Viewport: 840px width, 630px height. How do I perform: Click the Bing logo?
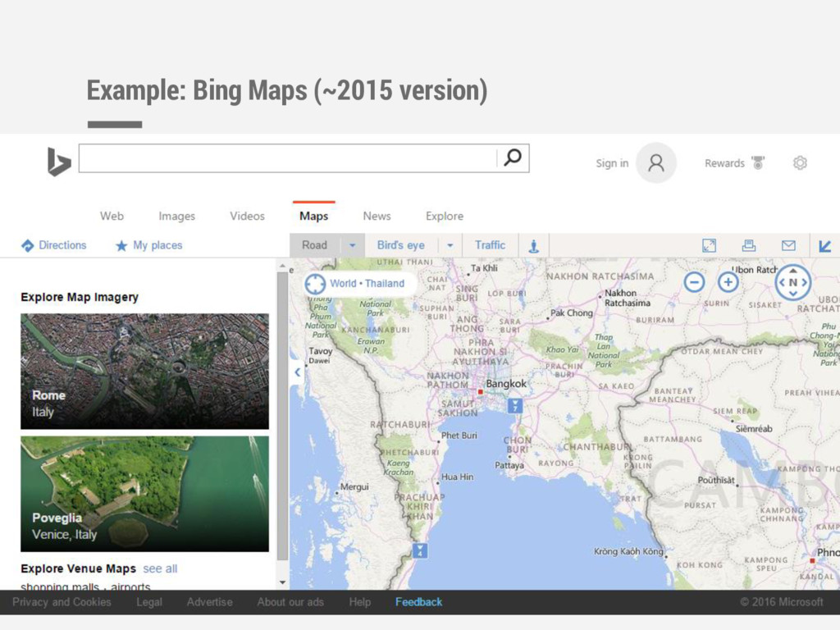tap(59, 162)
